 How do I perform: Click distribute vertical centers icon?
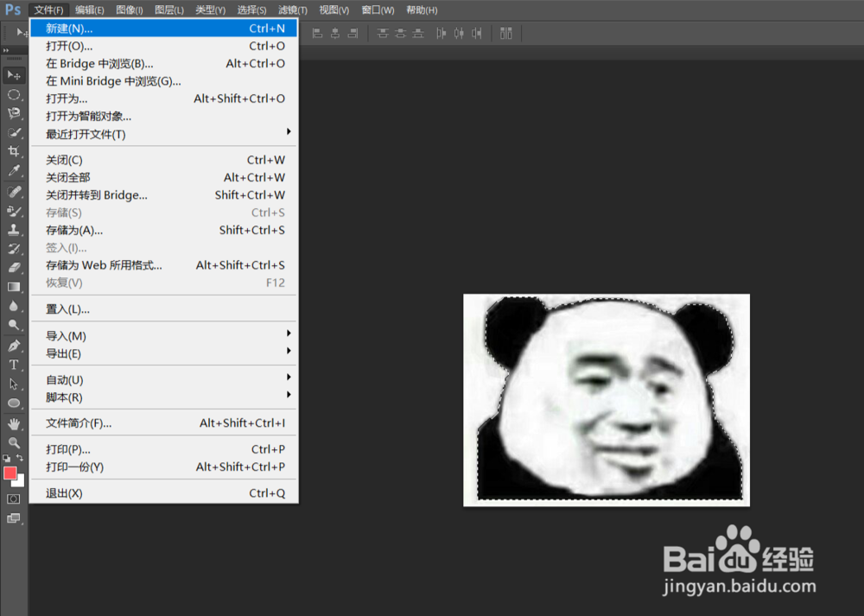click(x=401, y=34)
